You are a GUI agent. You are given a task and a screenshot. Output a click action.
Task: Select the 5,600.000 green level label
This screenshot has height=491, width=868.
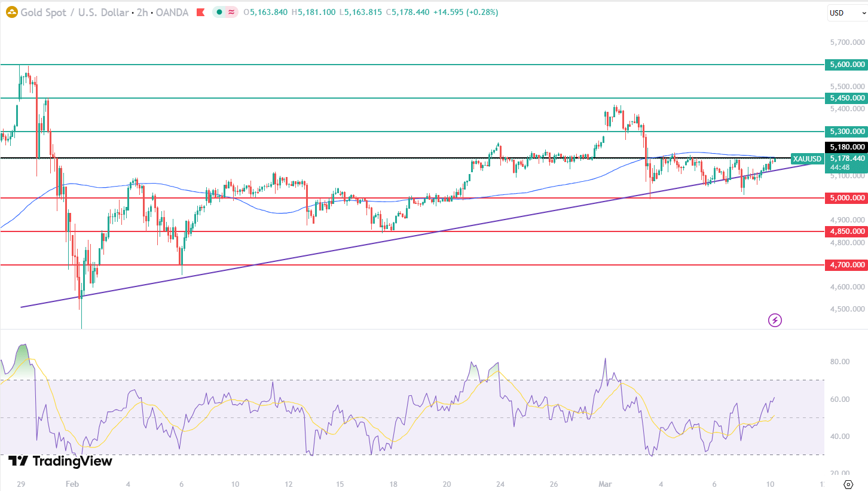click(846, 65)
